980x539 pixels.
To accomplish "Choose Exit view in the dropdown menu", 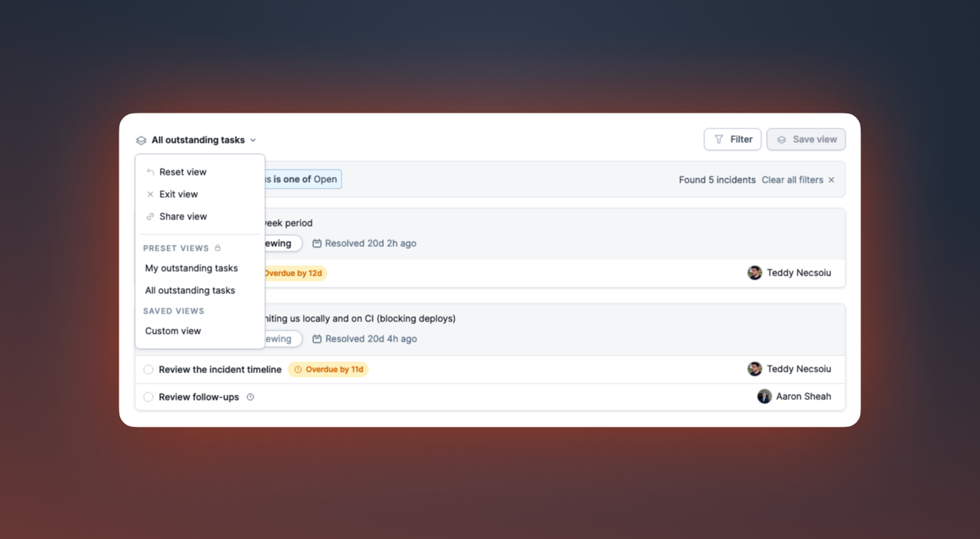I will point(178,194).
